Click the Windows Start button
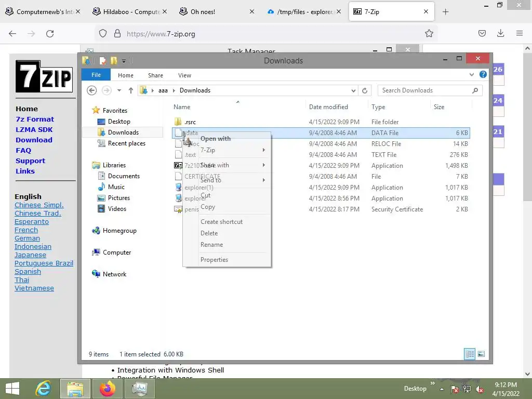The width and height of the screenshot is (532, 399). tap(12, 389)
